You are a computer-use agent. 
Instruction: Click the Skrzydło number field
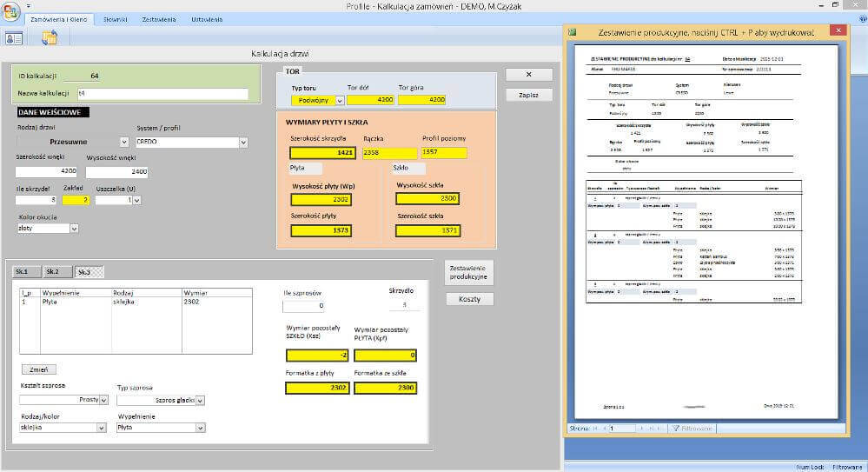tap(405, 305)
